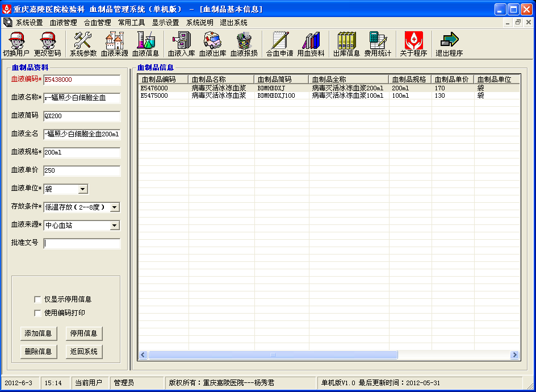536x392 pixels.
Task: Select the table row E5476000
Action: (329, 88)
